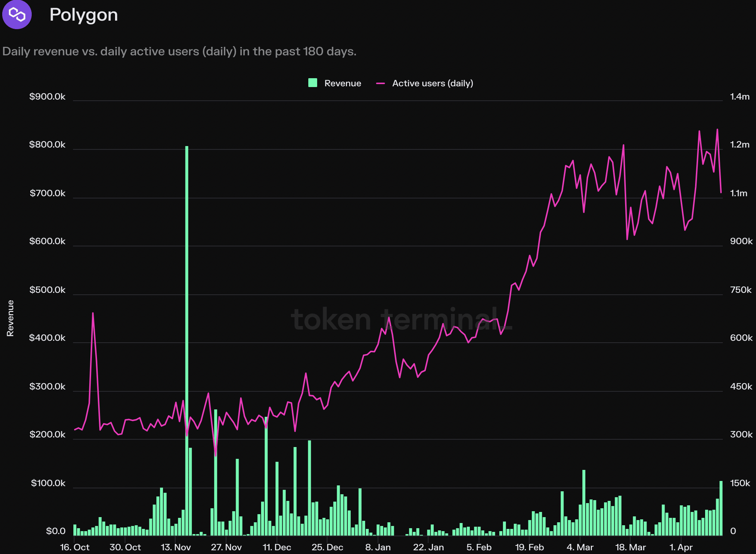Click the 900k right axis label
Image resolution: width=756 pixels, height=554 pixels.
[741, 241]
